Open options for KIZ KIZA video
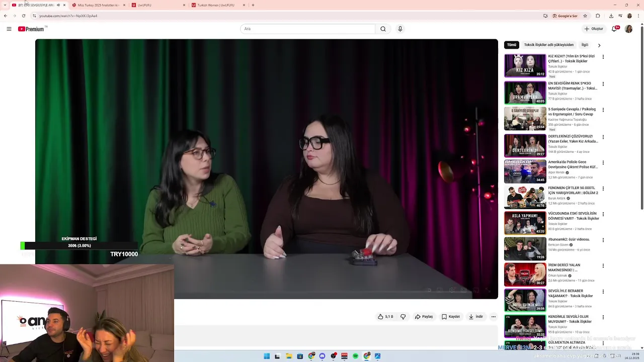Screen dimensions: 644x362 coord(603,57)
